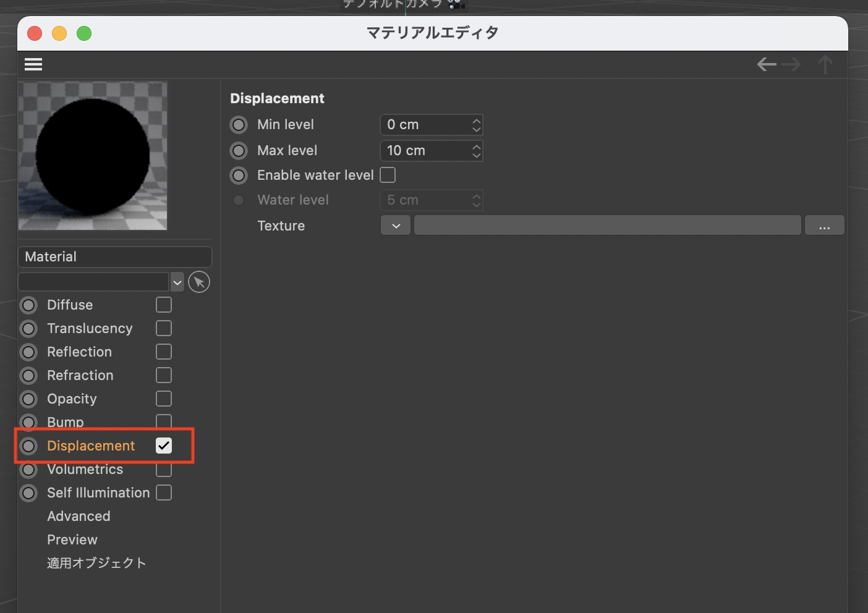Open the Preview section

click(x=72, y=539)
